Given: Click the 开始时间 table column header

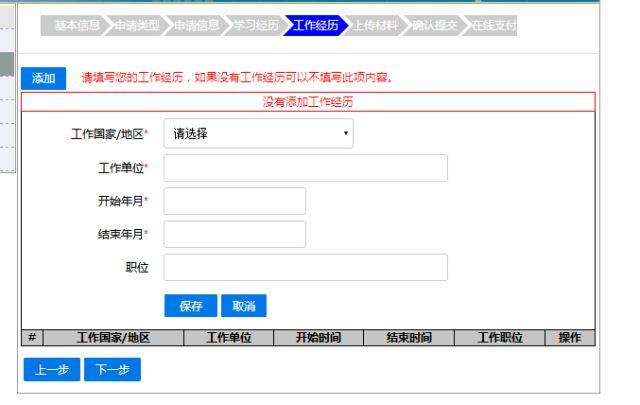Looking at the screenshot, I should pos(318,338).
